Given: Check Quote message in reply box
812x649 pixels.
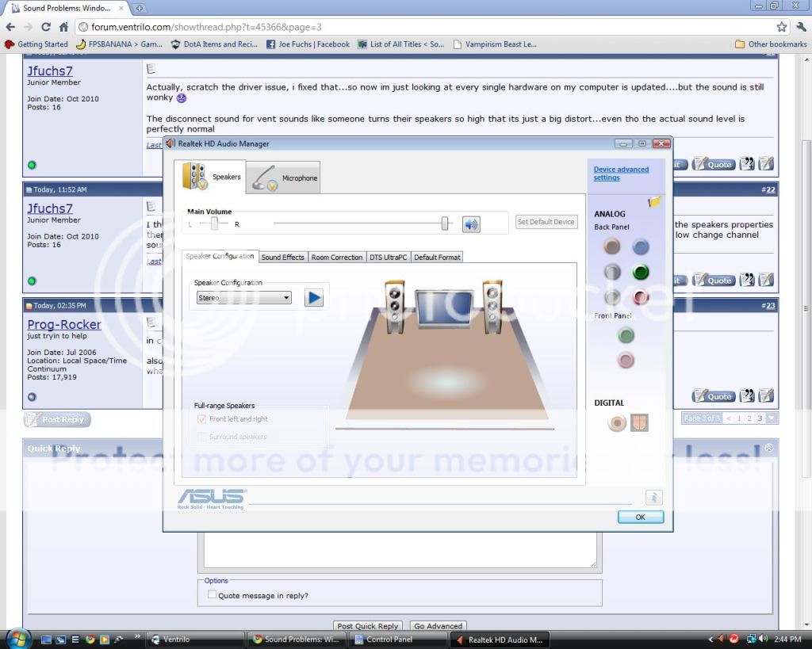Looking at the screenshot, I should (212, 595).
